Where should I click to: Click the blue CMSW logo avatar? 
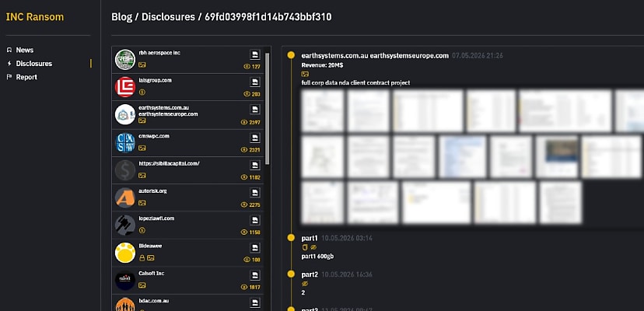125,142
